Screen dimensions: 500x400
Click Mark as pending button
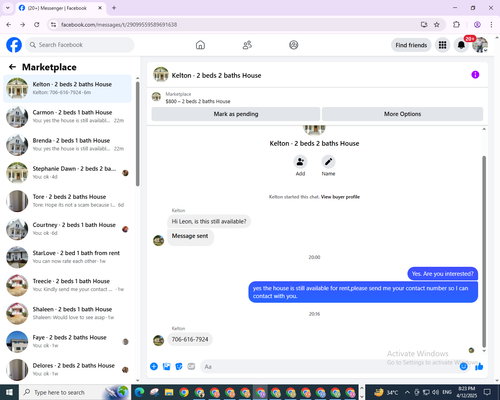click(x=236, y=114)
